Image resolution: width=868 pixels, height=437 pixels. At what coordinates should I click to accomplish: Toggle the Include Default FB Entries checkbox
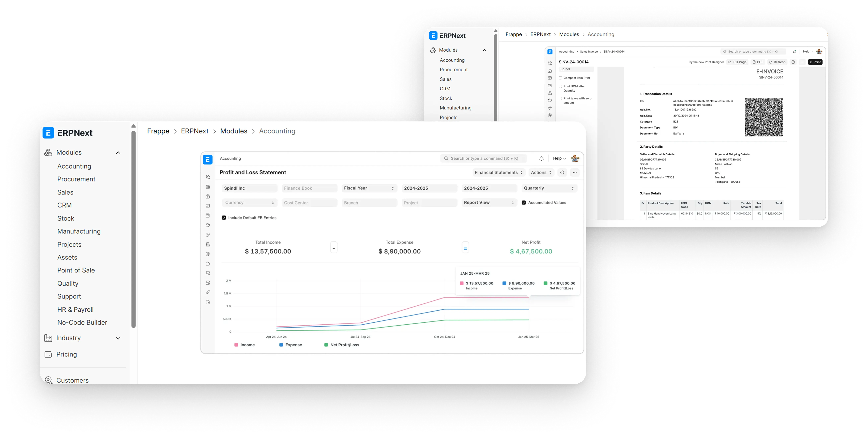tap(224, 218)
